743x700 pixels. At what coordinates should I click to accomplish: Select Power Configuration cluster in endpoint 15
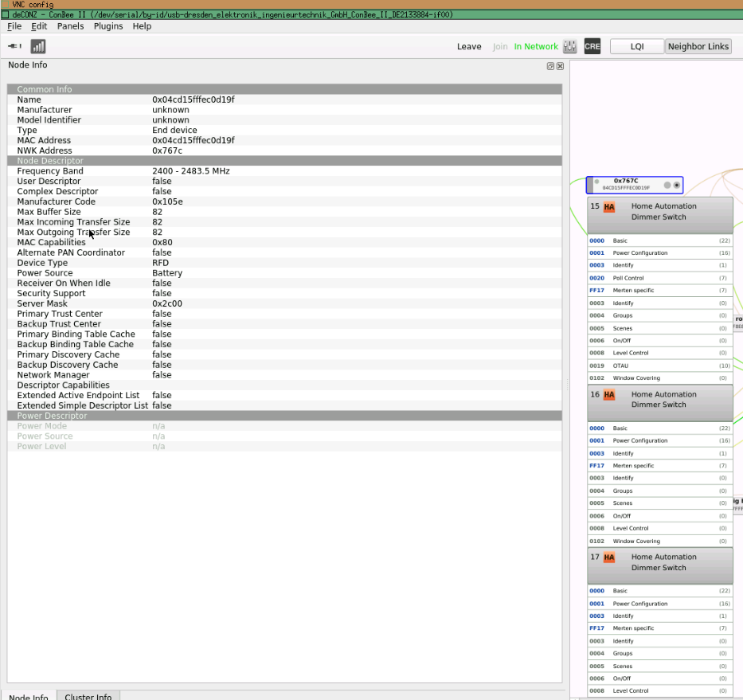coord(660,253)
